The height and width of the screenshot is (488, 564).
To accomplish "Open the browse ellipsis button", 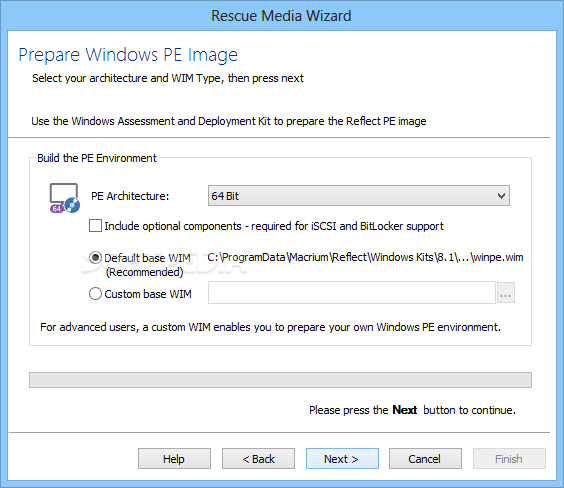I will click(x=506, y=293).
